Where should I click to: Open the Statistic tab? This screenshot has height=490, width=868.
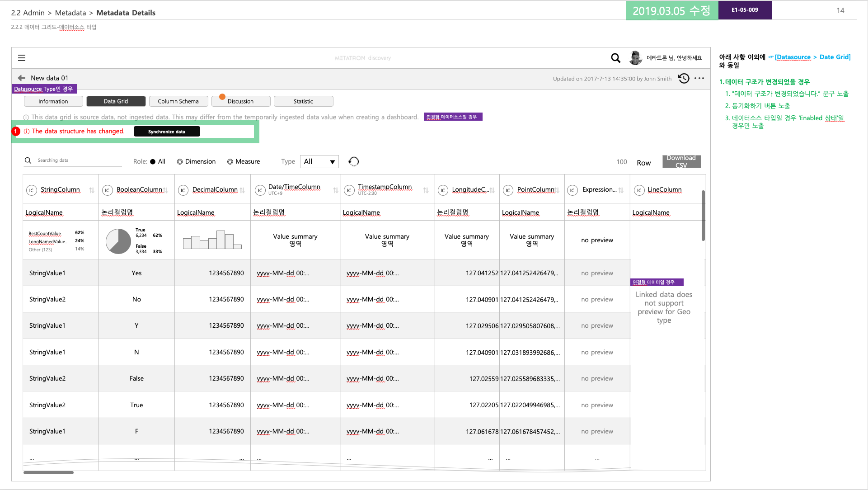(x=303, y=101)
